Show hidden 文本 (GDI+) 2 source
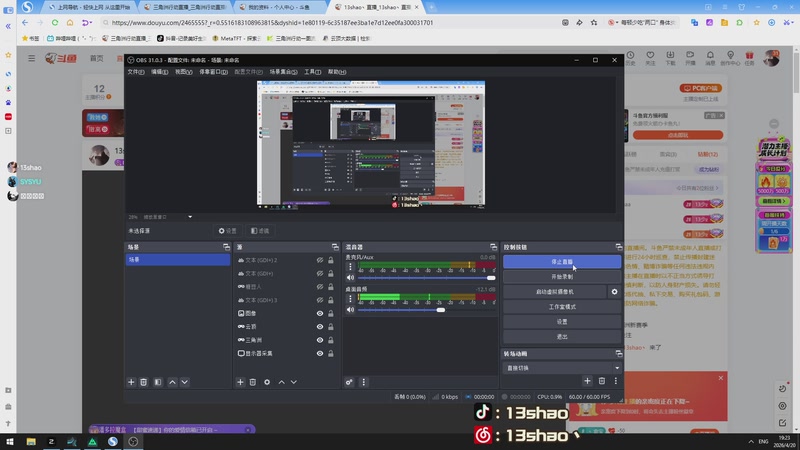800x450 pixels. coord(320,260)
